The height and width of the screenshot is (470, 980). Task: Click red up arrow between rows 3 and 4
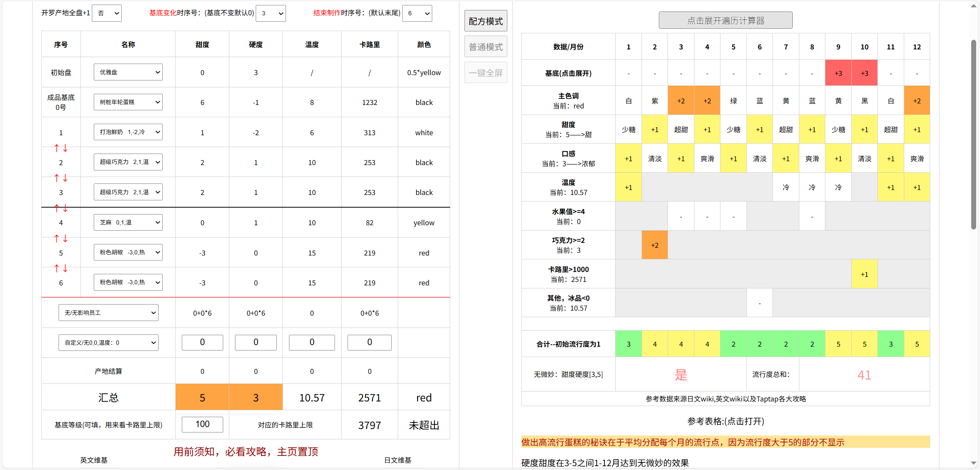[57, 208]
